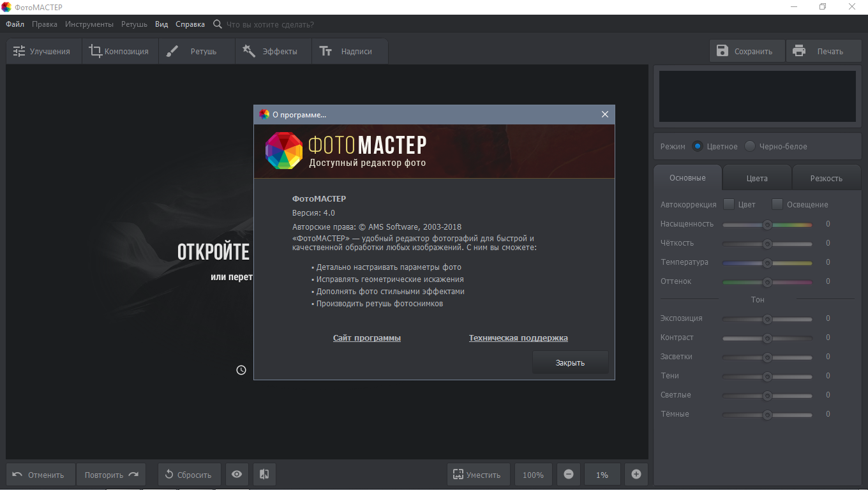Click the Tt text icon on Надписи tab

pos(325,51)
